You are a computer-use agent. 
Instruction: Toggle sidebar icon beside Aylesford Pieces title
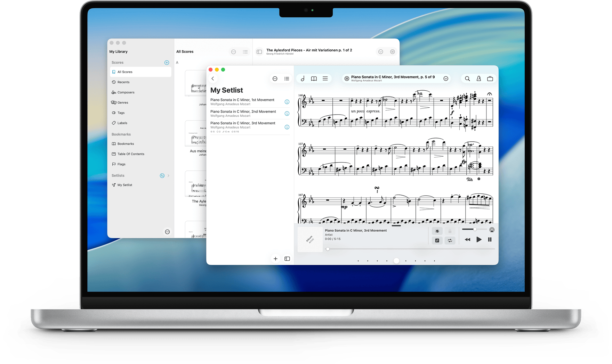click(259, 52)
